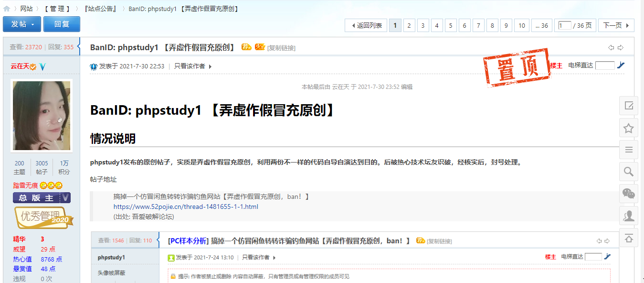The height and width of the screenshot is (283, 644).
Task: Click the 下一页 next page button
Action: tap(616, 25)
